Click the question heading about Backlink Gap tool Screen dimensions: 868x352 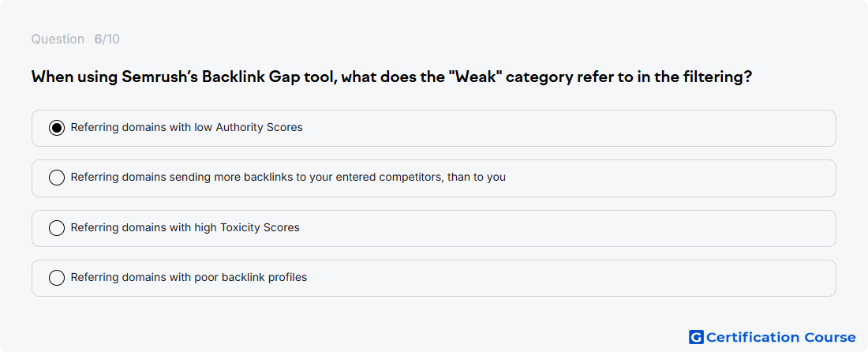[x=391, y=77]
